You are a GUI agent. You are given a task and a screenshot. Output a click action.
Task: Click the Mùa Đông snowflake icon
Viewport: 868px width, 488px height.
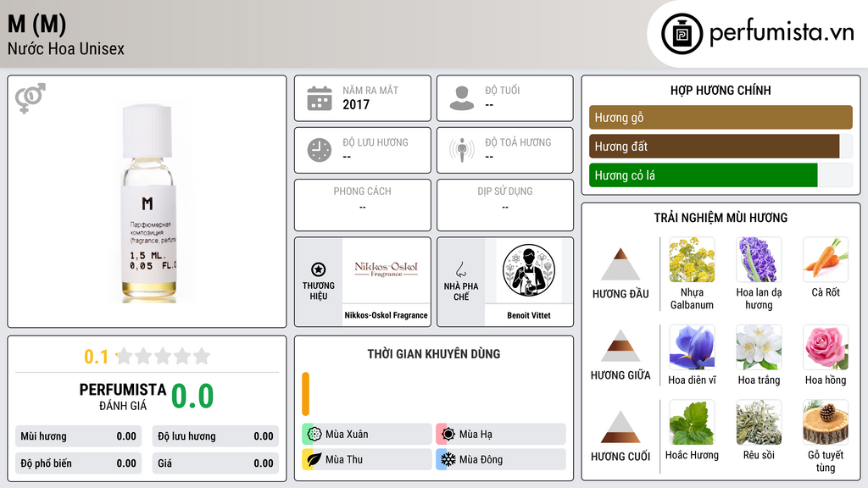[448, 459]
